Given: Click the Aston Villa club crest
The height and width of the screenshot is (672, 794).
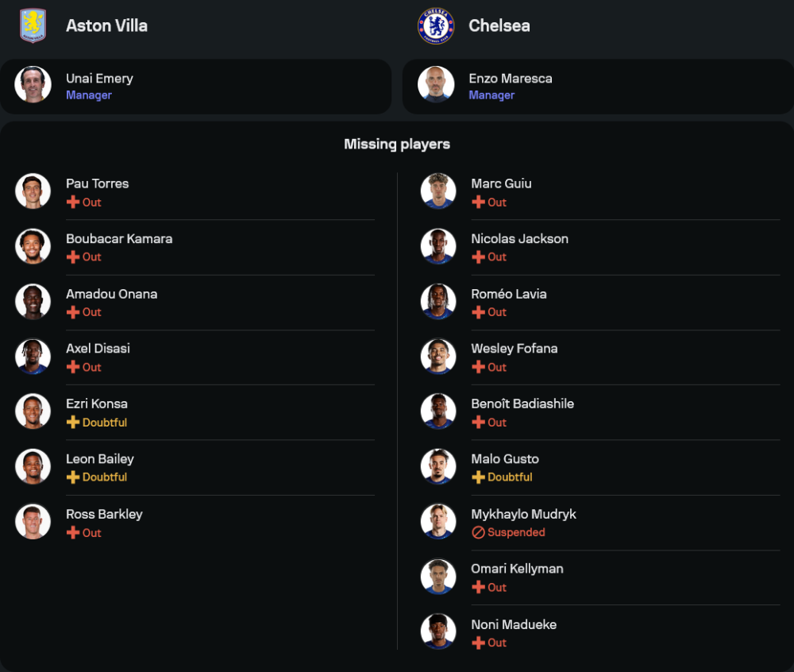Looking at the screenshot, I should pyautogui.click(x=33, y=25).
